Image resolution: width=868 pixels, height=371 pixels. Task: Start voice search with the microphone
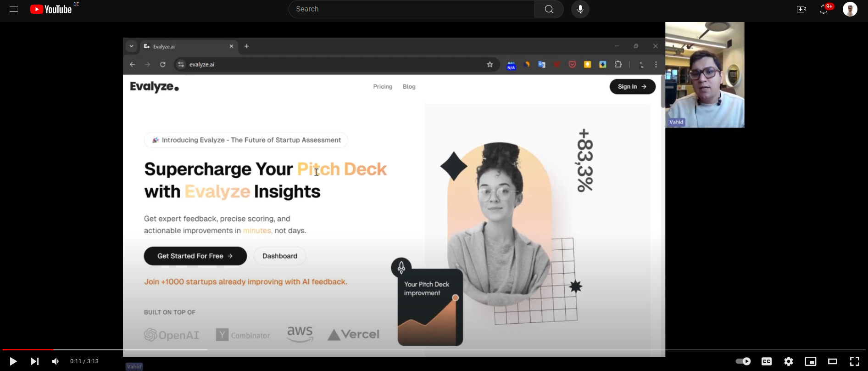(x=580, y=9)
